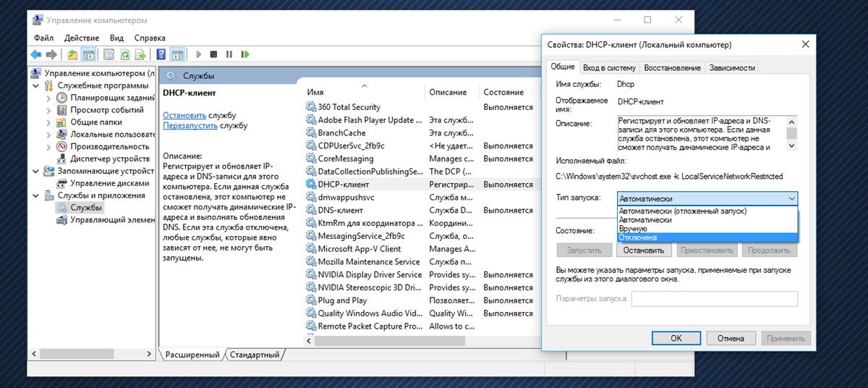The height and width of the screenshot is (388, 868).
Task: Click the Stop service square icon in toolbar
Action: [213, 54]
